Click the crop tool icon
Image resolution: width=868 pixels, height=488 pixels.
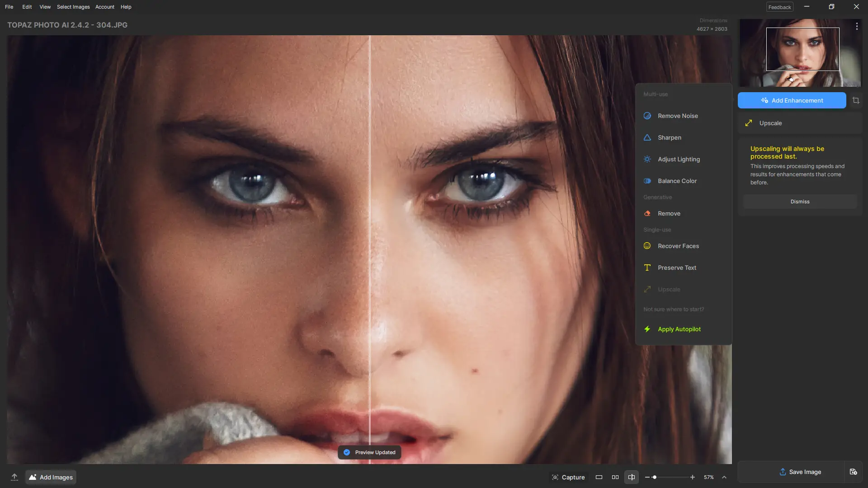[856, 100]
